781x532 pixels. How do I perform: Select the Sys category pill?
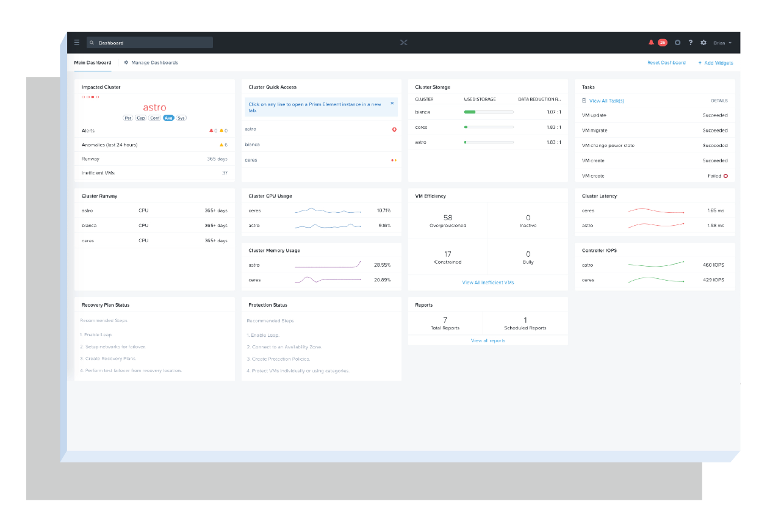point(181,118)
